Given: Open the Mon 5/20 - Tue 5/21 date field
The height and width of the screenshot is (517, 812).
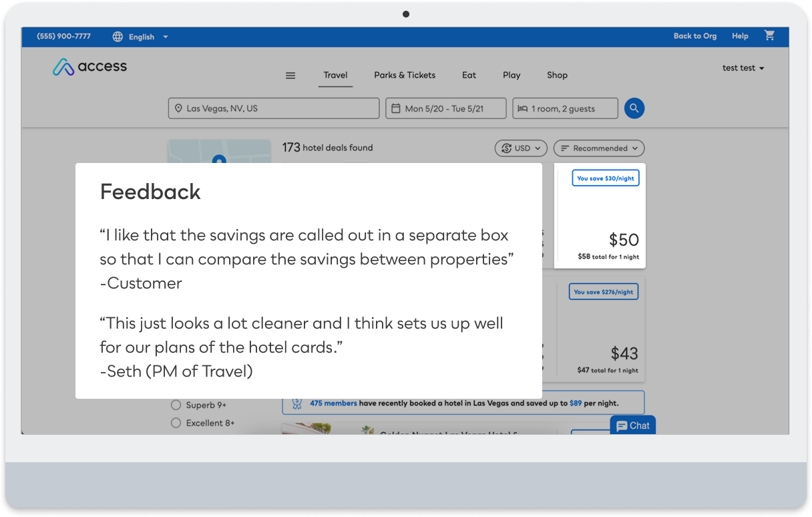Looking at the screenshot, I should pos(446,108).
